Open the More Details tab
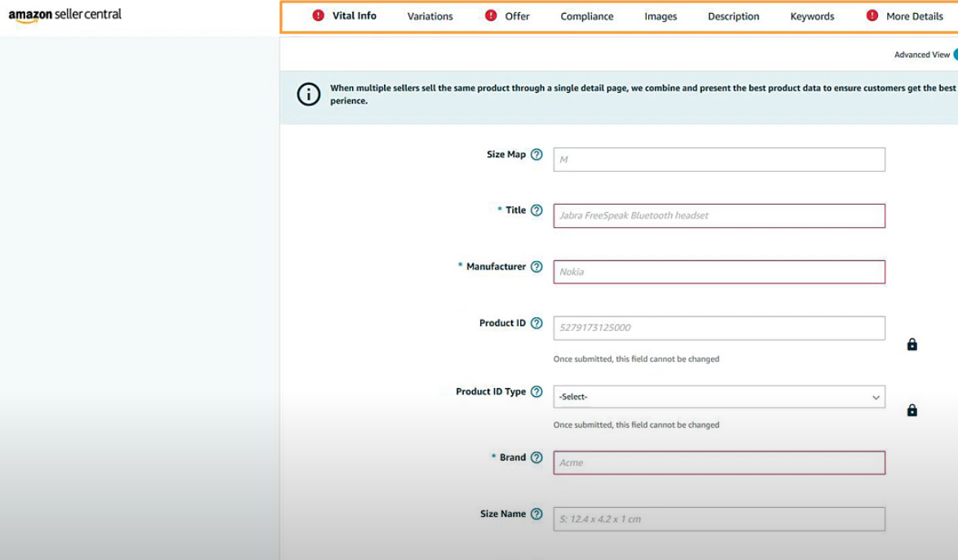Screen dimensions: 958x560 point(914,16)
